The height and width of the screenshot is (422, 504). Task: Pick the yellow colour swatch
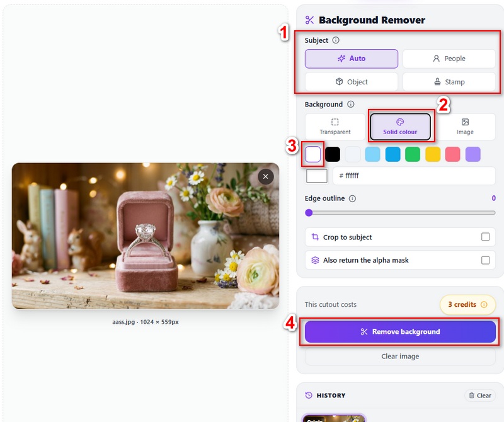coord(433,154)
